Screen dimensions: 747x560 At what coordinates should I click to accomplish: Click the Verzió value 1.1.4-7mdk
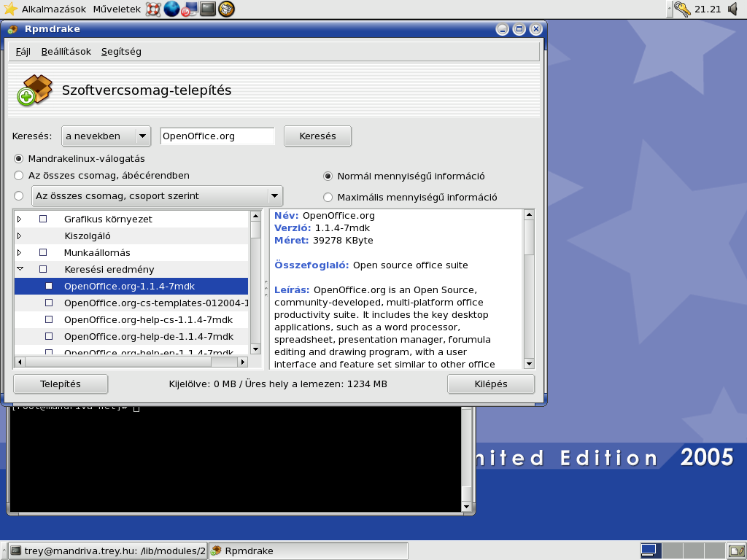coord(342,228)
